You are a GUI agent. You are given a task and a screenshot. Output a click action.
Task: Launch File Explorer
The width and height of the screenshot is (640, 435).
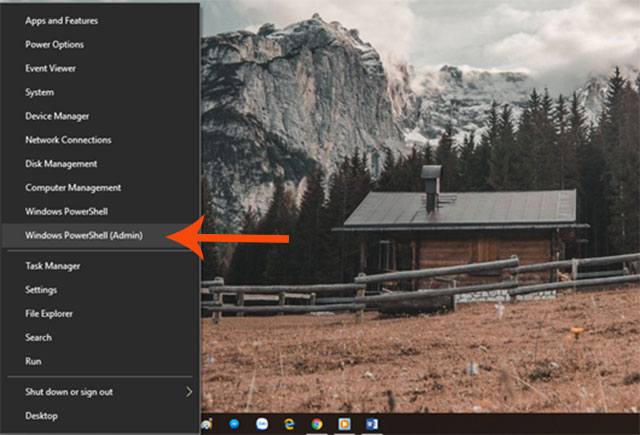[x=100, y=313]
